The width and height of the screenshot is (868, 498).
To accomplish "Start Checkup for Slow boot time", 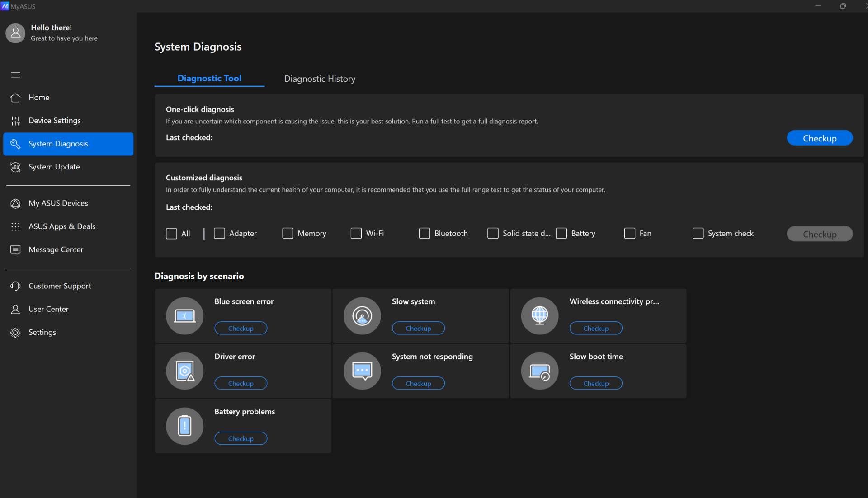I will [x=595, y=383].
